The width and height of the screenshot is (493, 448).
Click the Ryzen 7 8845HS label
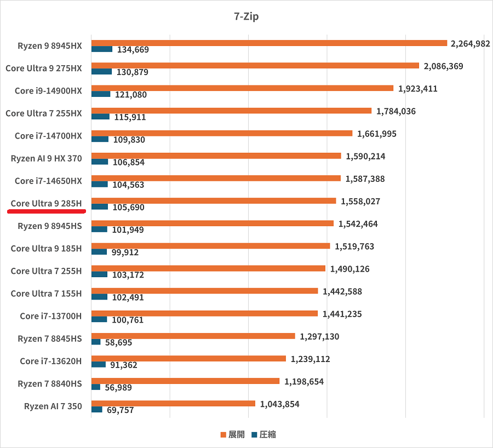coord(49,339)
